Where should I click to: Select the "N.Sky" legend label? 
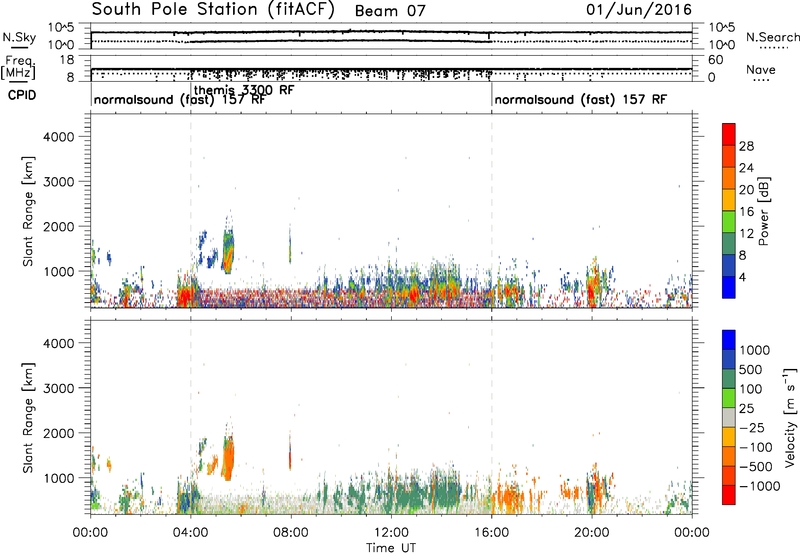pyautogui.click(x=19, y=37)
